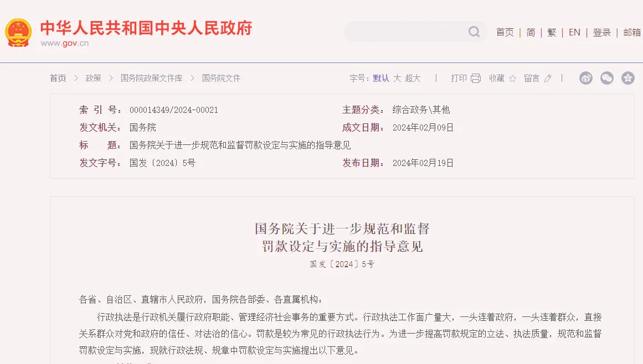Click 综合政务\其他 topic category value
The width and height of the screenshot is (643, 364).
(x=421, y=110)
